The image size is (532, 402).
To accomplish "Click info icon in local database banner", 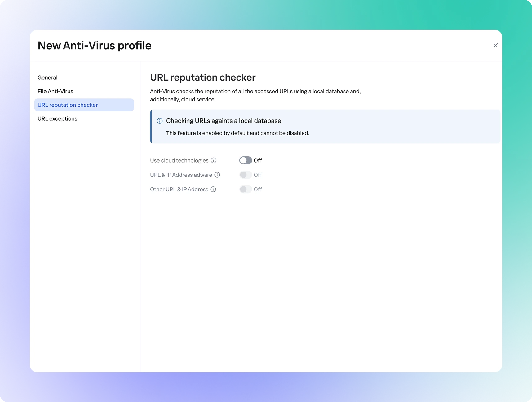I will pyautogui.click(x=160, y=121).
